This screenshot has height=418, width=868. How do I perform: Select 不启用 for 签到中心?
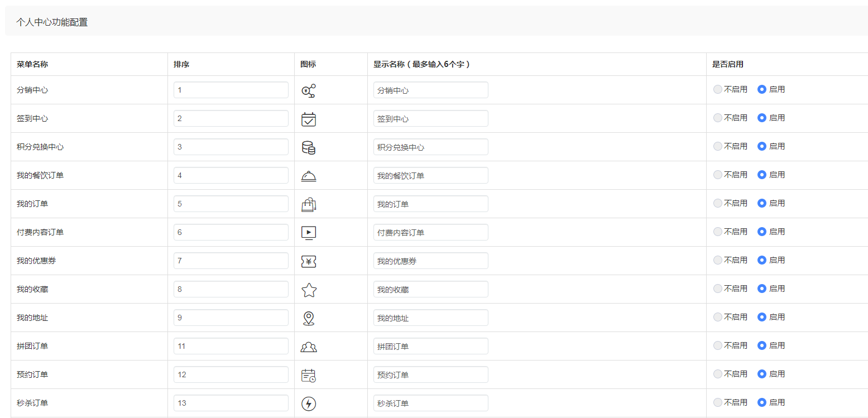point(718,118)
